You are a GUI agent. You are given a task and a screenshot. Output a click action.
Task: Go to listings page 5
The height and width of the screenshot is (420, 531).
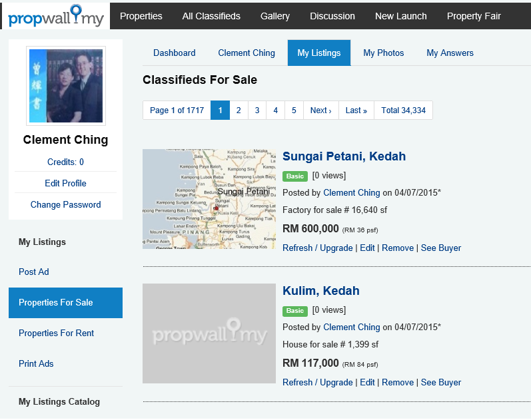294,110
